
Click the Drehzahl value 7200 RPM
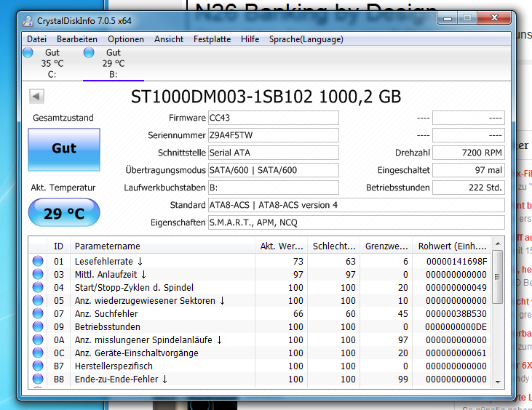(469, 153)
